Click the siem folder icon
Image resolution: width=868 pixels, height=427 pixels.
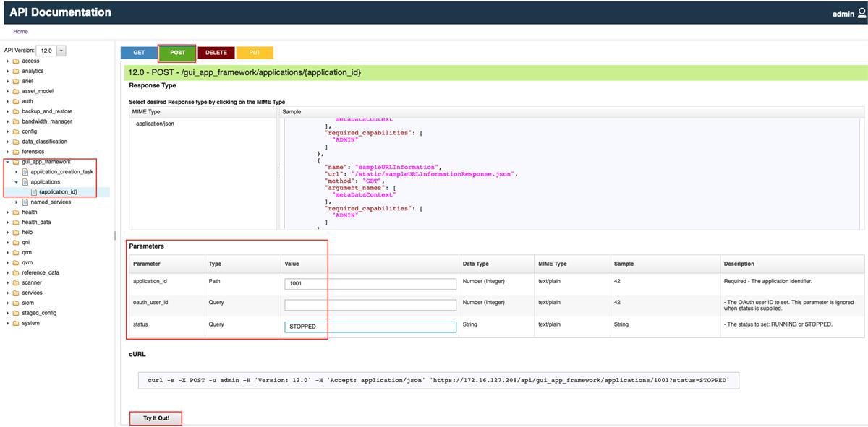click(x=14, y=303)
